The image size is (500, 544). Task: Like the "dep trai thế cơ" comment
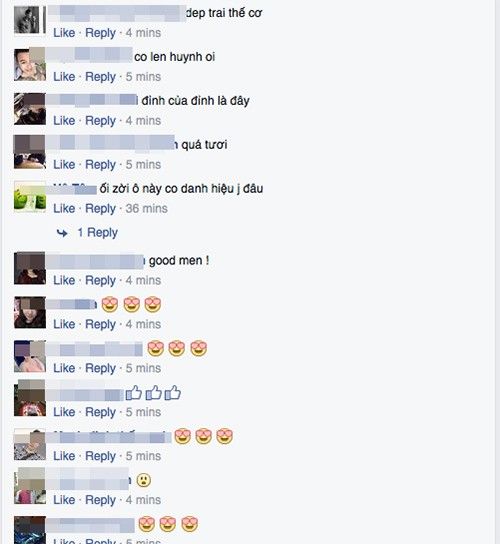coord(64,33)
